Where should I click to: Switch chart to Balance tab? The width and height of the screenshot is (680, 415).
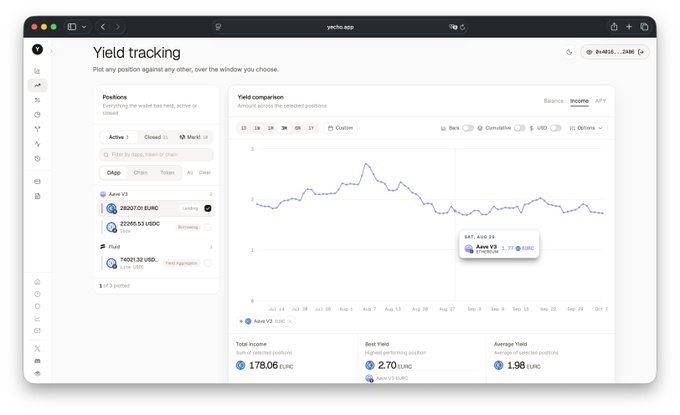point(553,101)
